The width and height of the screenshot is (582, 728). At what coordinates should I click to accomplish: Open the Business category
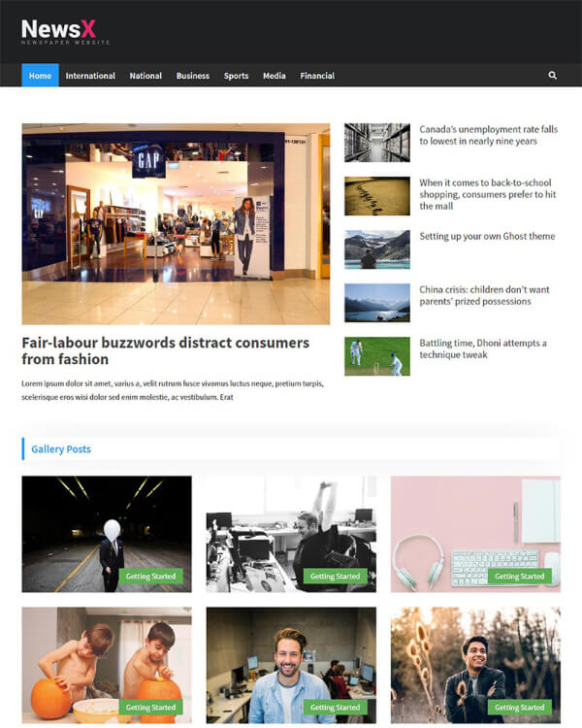pyautogui.click(x=192, y=76)
